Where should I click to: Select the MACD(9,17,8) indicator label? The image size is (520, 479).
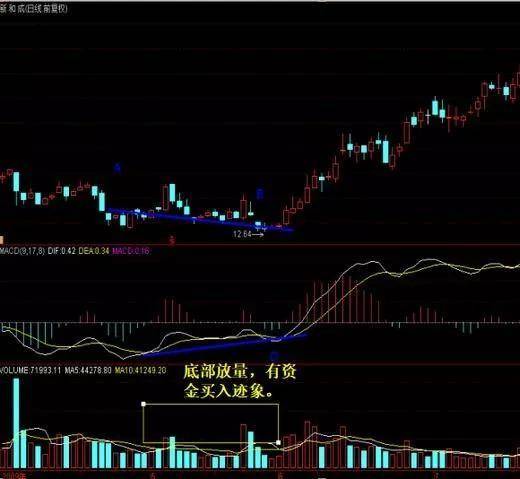(x=22, y=251)
